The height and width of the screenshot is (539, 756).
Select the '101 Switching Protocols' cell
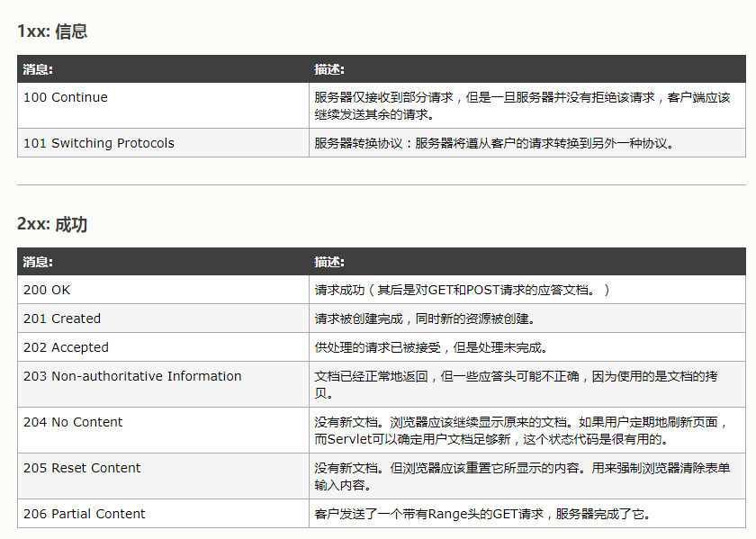tap(163, 143)
